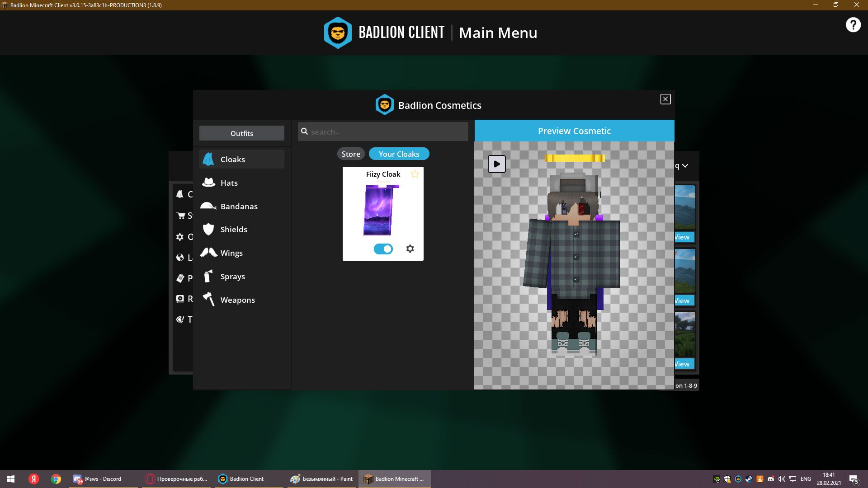Expand the dropdown chevron behind the dialog
Viewport: 868px width, 488px height.
point(685,166)
